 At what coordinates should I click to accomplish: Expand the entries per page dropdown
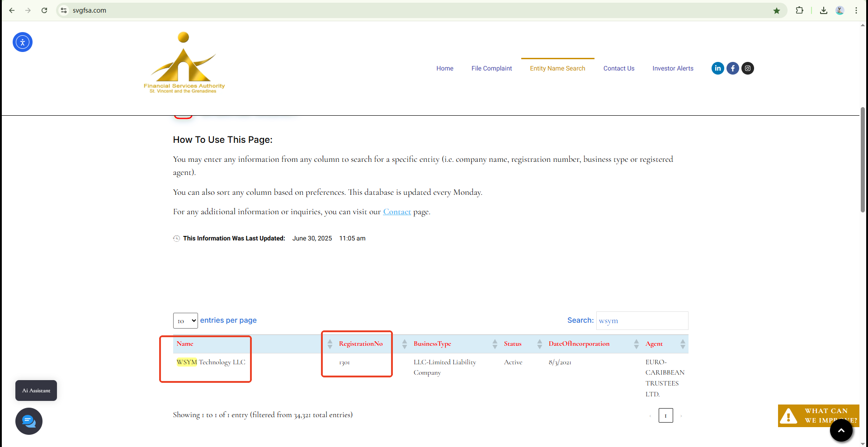click(x=185, y=320)
